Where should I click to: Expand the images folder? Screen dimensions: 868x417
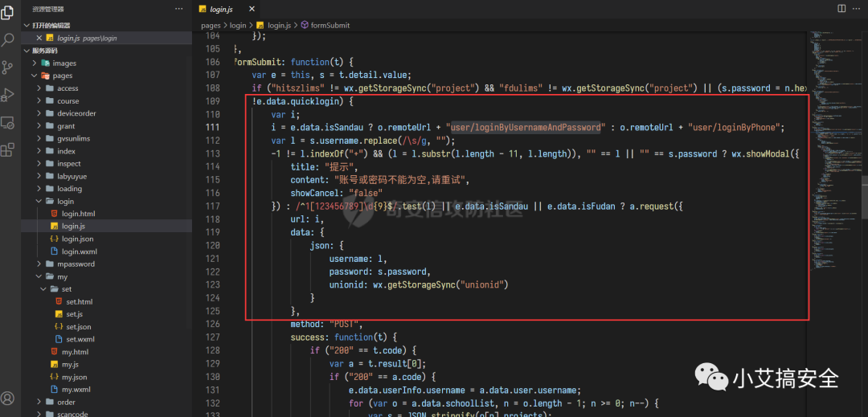pos(64,63)
